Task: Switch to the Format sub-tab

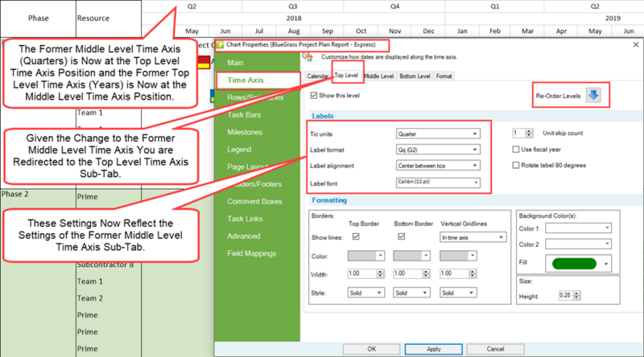Action: pos(444,76)
